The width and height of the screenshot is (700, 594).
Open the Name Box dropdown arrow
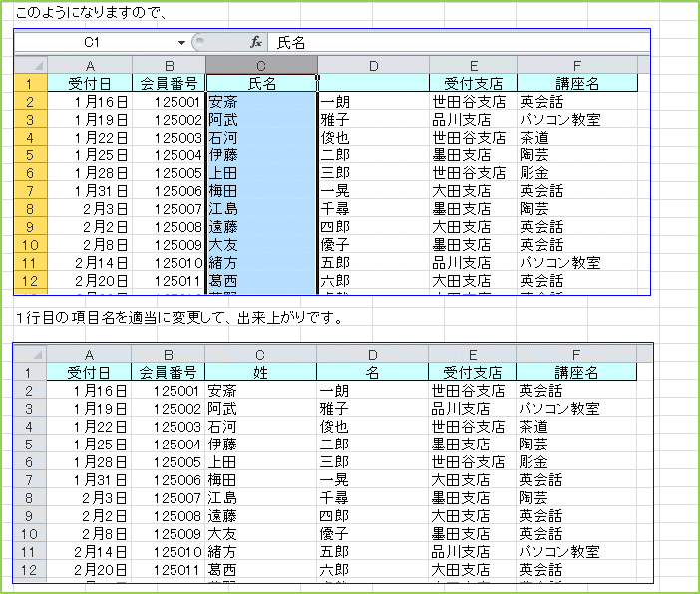point(181,43)
